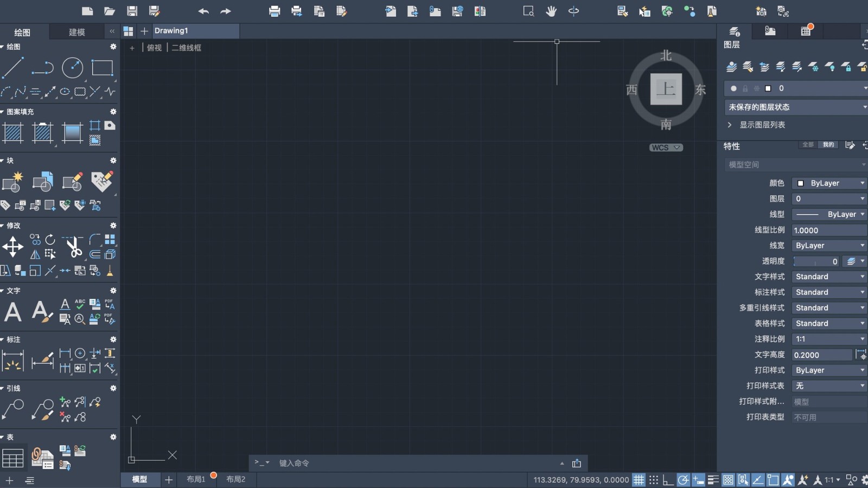This screenshot has width=868, height=488.
Task: Click the 3D Orbit icon
Action: 573,11
